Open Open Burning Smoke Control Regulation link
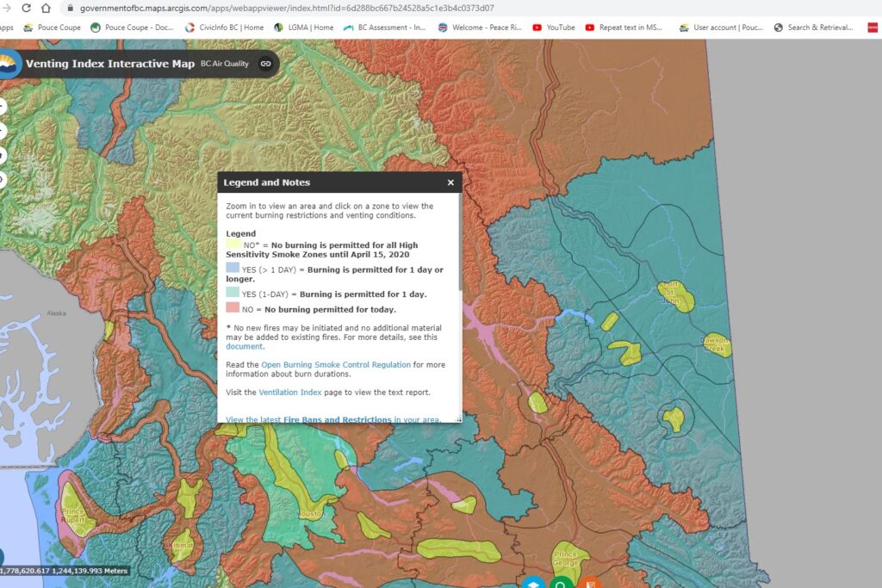 click(x=336, y=365)
